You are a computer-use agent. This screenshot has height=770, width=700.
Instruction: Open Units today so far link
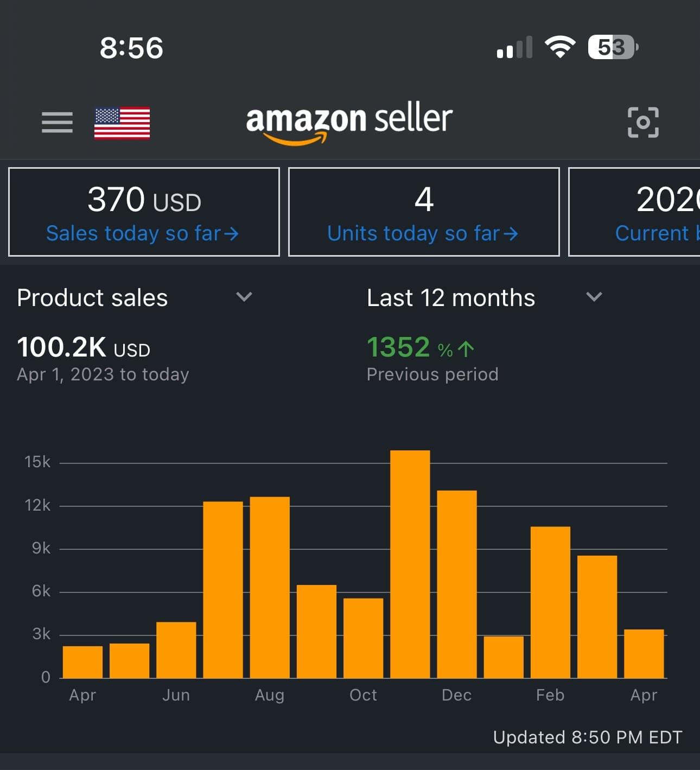pyautogui.click(x=423, y=233)
